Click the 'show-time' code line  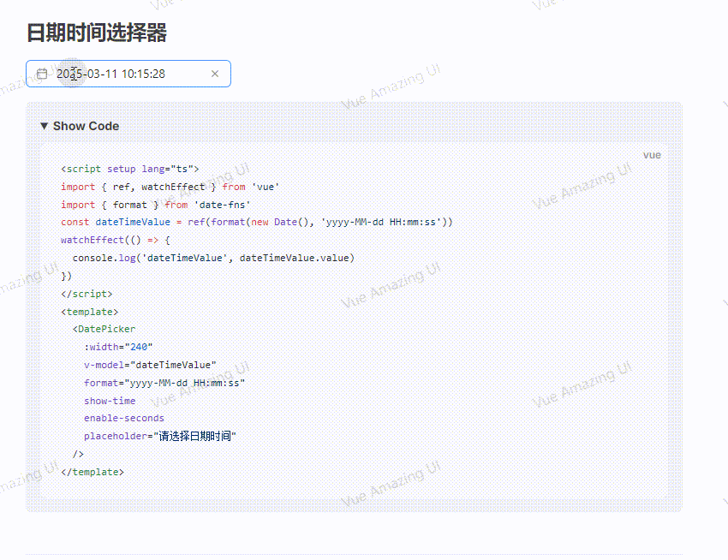[x=110, y=401]
